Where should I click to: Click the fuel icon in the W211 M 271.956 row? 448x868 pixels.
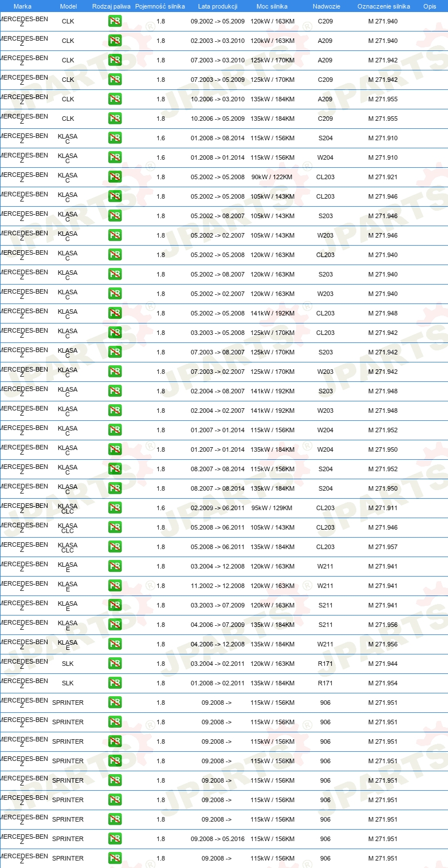tap(115, 645)
